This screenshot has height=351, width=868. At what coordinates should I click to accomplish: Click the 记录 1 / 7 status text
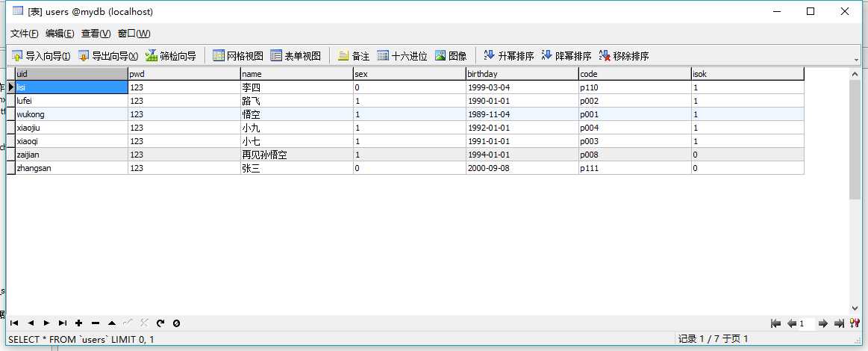(713, 339)
